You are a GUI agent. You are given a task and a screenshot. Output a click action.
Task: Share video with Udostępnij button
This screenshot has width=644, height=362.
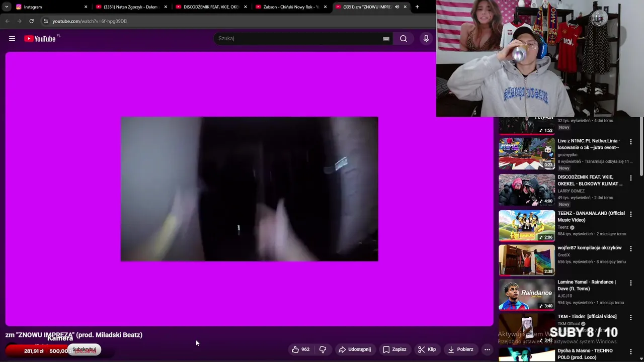tap(355, 349)
